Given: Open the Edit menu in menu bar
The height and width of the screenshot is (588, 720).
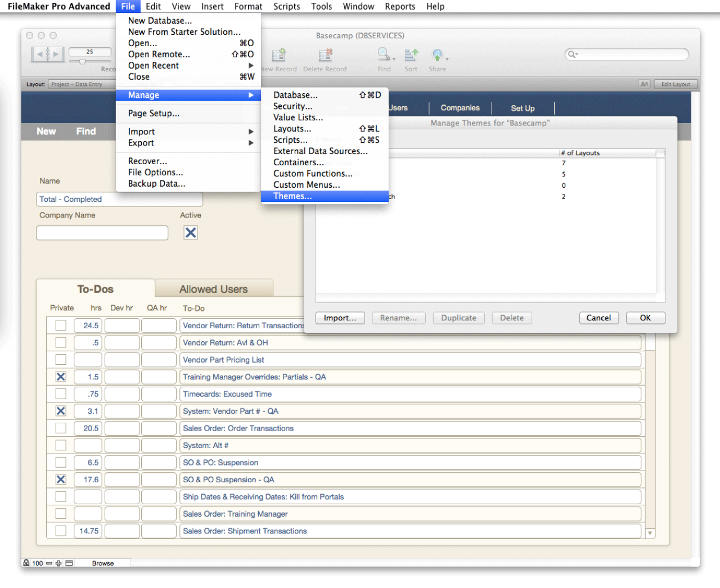Looking at the screenshot, I should (x=153, y=6).
